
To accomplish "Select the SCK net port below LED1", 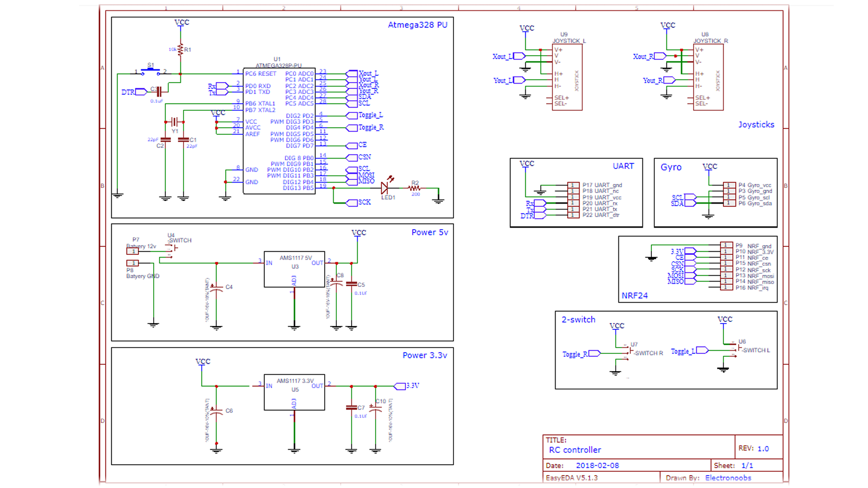I will [359, 203].
